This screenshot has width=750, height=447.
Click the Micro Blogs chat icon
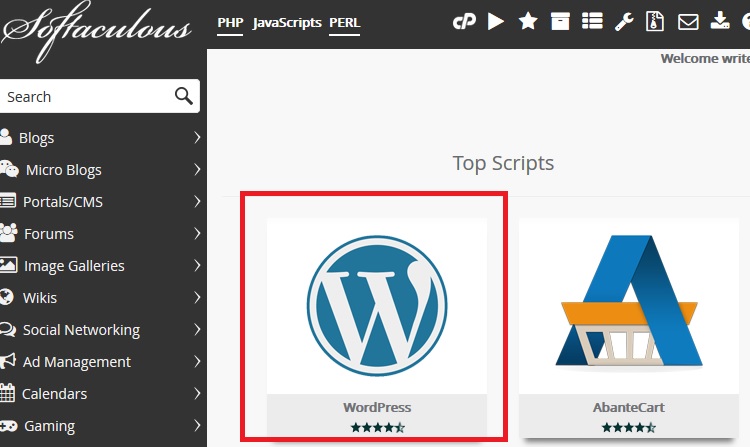9,169
